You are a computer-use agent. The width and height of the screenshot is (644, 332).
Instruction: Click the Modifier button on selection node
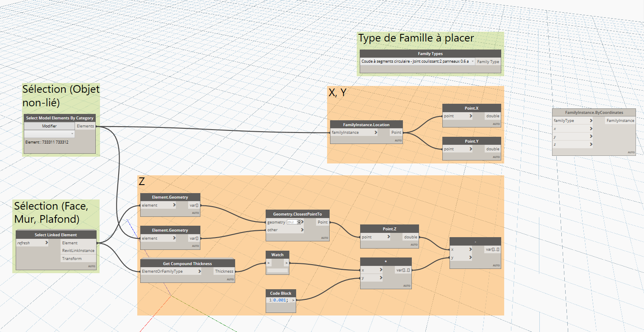coord(49,126)
